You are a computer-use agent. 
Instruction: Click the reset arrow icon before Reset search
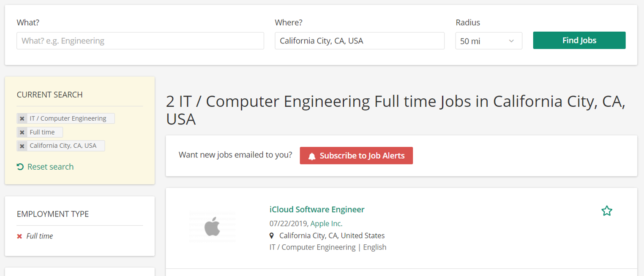click(x=20, y=166)
